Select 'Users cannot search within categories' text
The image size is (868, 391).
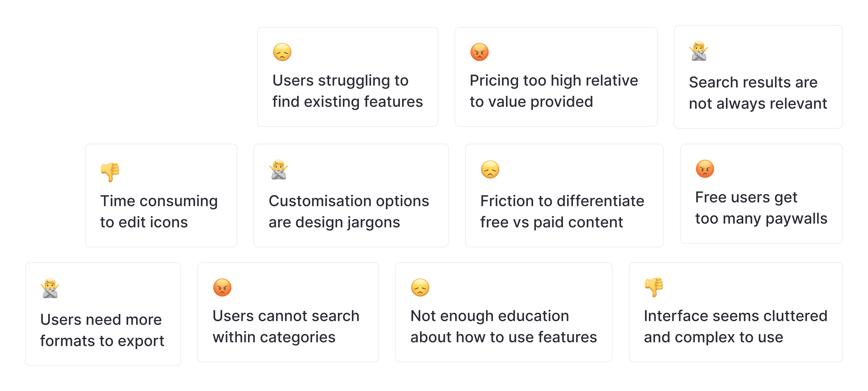pos(286,327)
